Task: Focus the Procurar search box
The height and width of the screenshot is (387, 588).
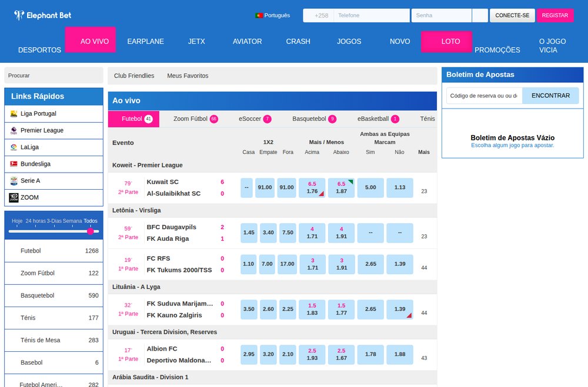Action: point(54,75)
